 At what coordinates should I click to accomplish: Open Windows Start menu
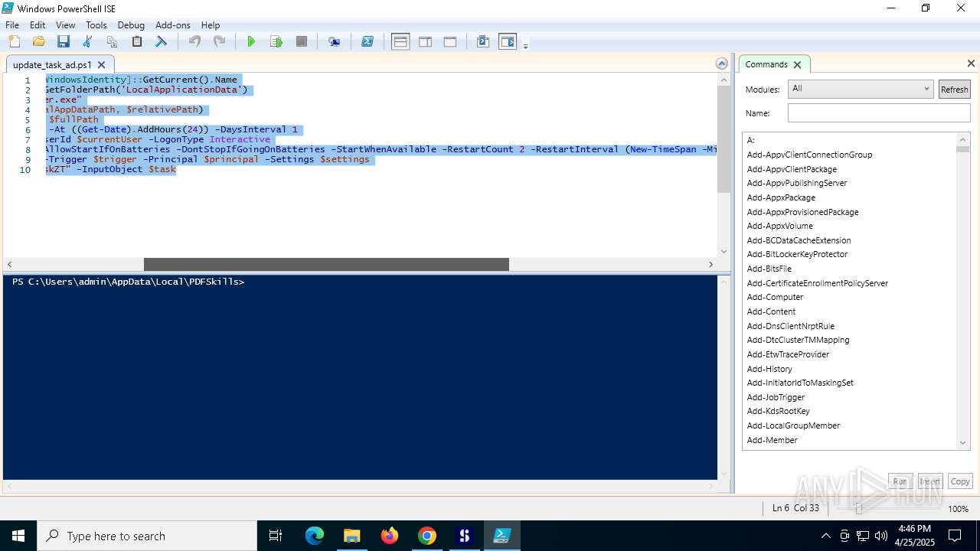(x=18, y=536)
